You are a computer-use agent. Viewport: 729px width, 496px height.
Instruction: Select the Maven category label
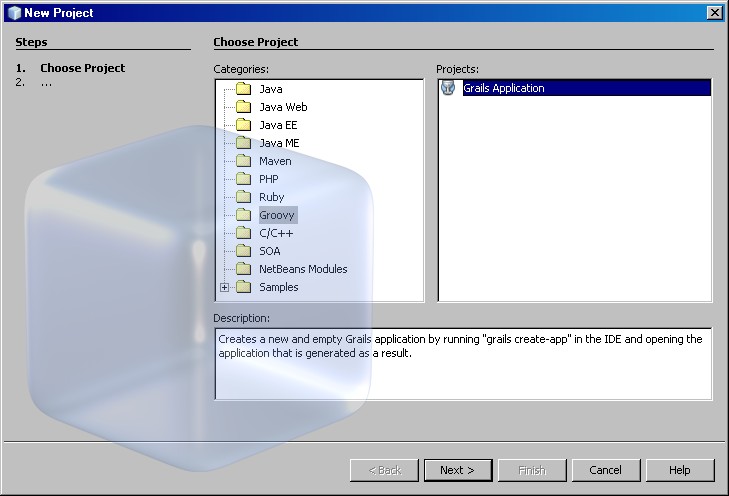(x=275, y=161)
